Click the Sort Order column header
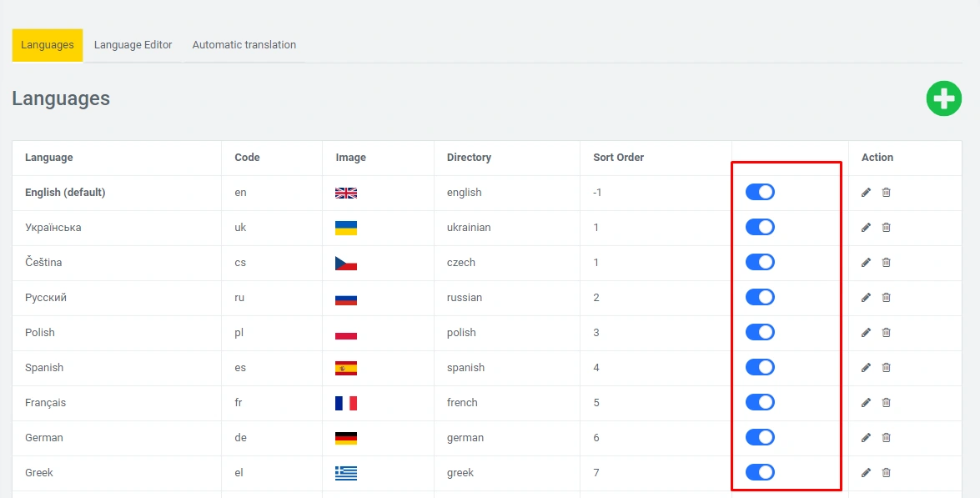This screenshot has height=498, width=980. 618,158
